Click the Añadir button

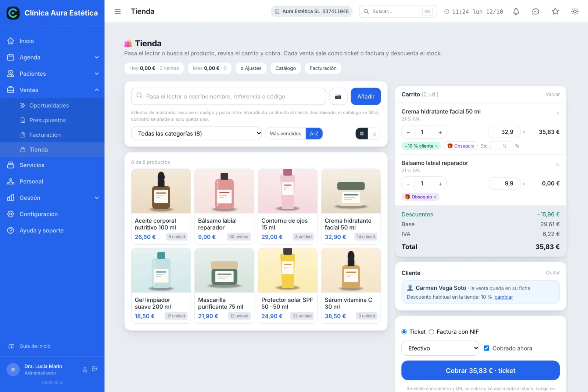[366, 96]
